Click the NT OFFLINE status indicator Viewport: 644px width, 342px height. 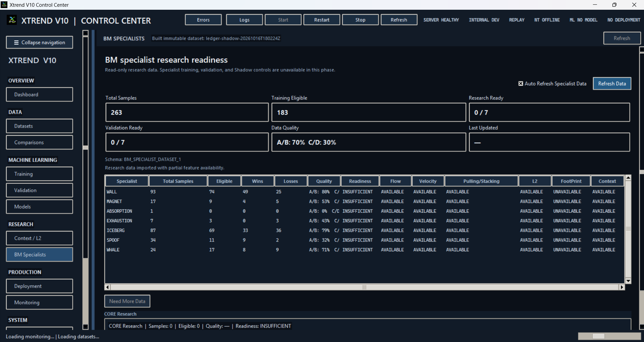point(547,20)
